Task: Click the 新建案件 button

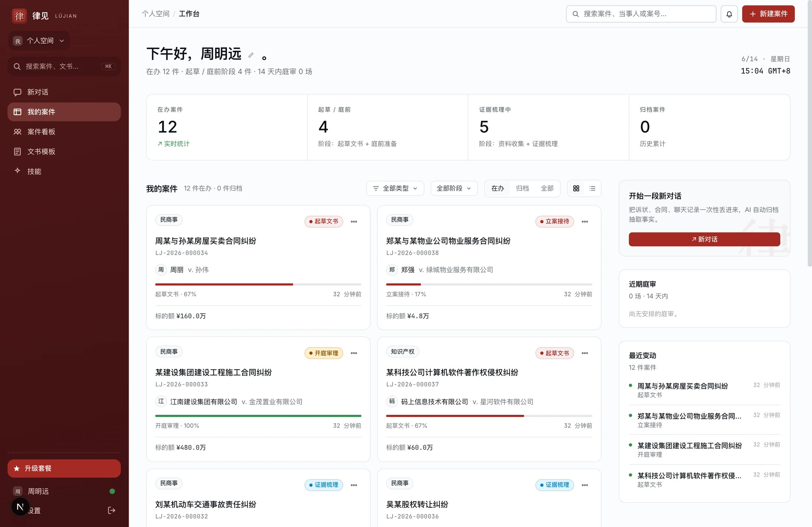Action: pos(768,14)
